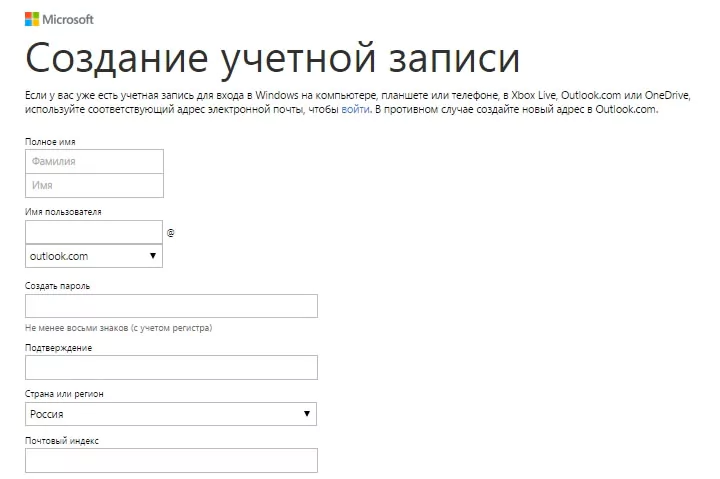Expand the 'Россия' country dropdown
The image size is (720, 479).
171,414
